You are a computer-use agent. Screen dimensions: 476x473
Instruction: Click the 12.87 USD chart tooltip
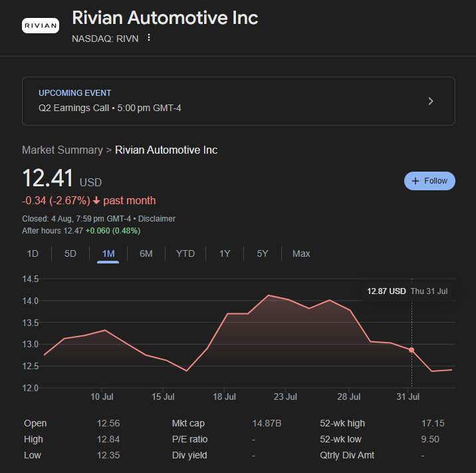pyautogui.click(x=407, y=291)
